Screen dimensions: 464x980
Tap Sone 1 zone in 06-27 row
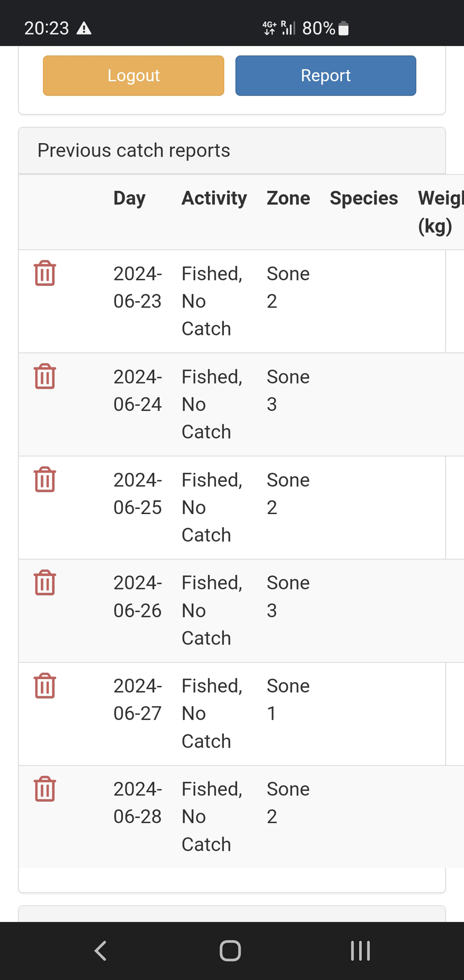(x=288, y=699)
